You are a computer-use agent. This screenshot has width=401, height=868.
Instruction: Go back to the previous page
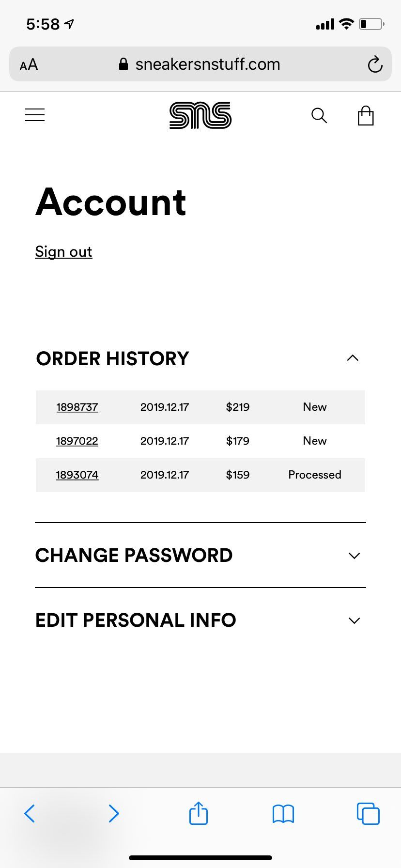[30, 813]
